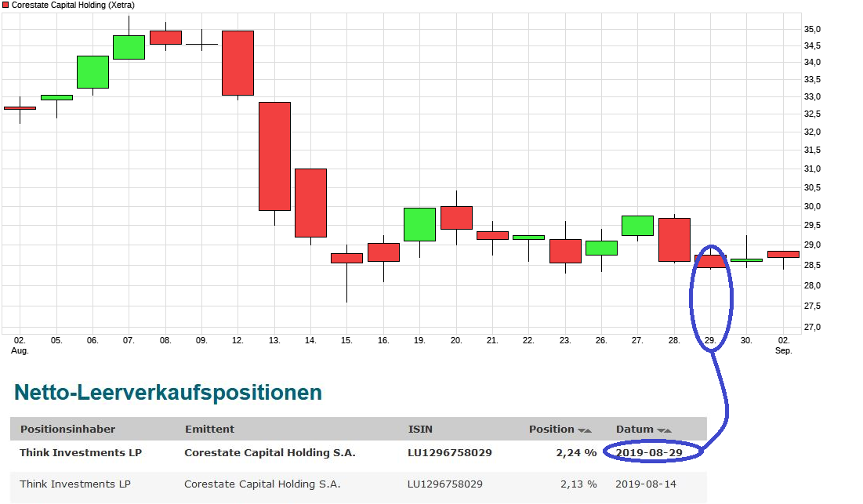The height and width of the screenshot is (504, 863).
Task: Click the circled candlestick for August 29
Action: (x=712, y=261)
